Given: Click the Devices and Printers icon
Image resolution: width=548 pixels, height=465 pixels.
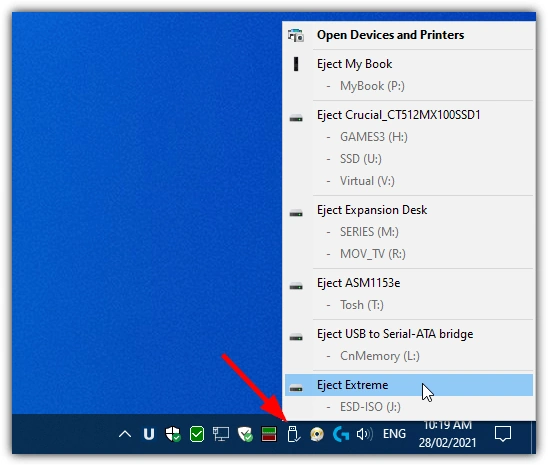Looking at the screenshot, I should (x=296, y=35).
